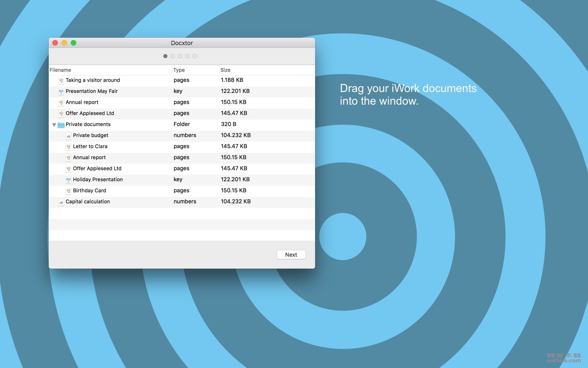Select the Presentation May Fair file
The width and height of the screenshot is (588, 368).
pyautogui.click(x=182, y=91)
